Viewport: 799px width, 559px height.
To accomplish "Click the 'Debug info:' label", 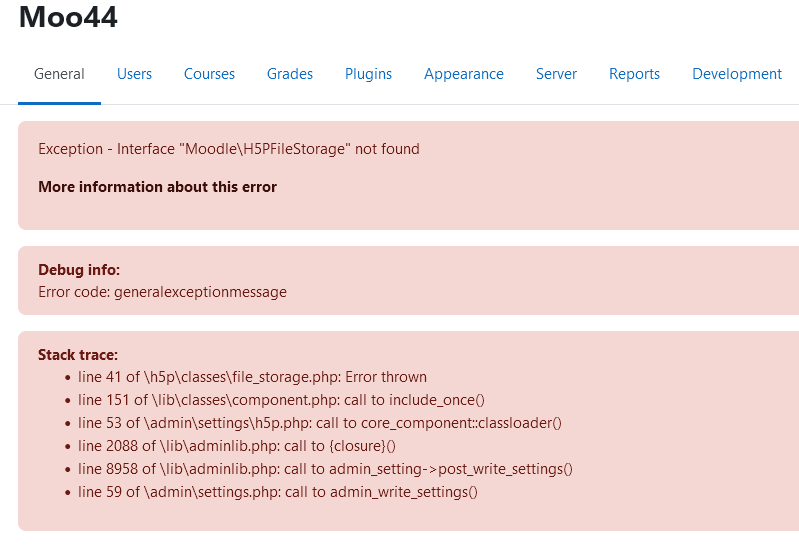I will coord(79,270).
